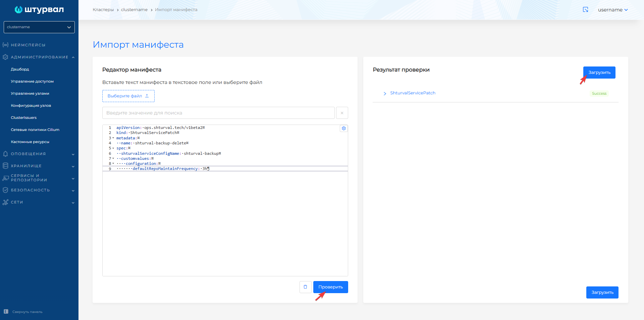The width and height of the screenshot is (644, 320).
Task: Click the Администрирование gear icon
Action: (5, 57)
